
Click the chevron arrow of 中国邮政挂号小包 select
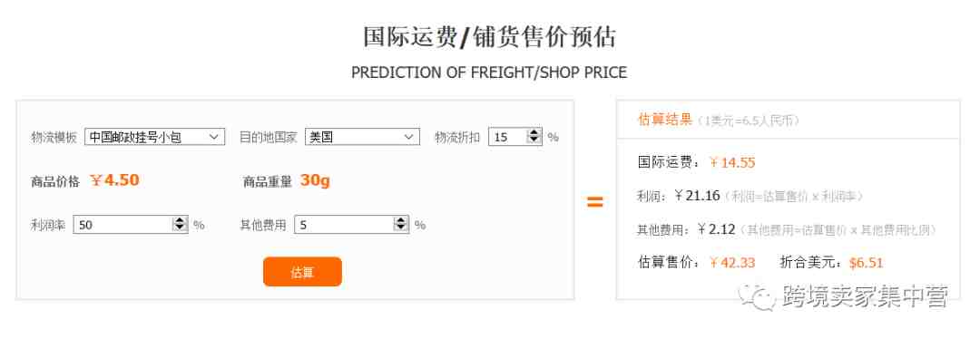coord(213,137)
